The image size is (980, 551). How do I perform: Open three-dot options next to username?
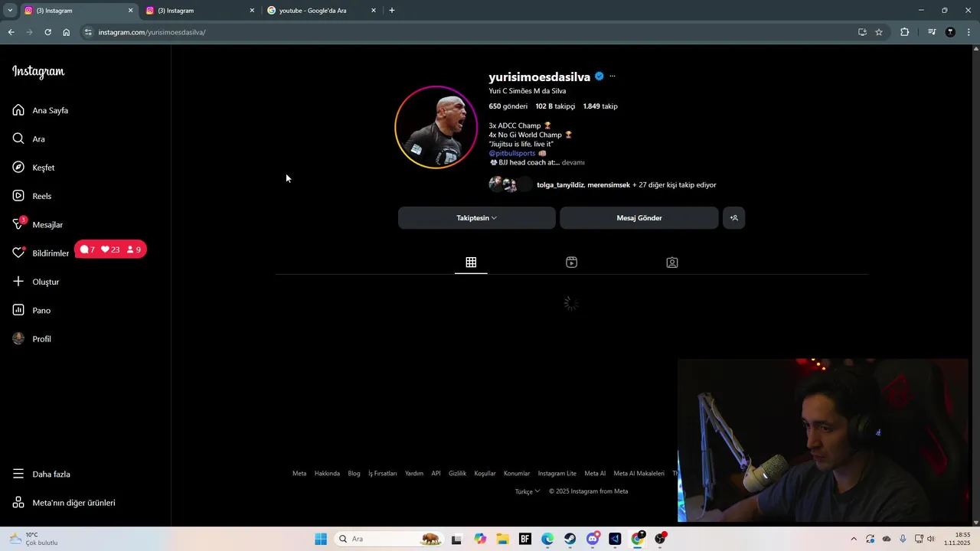(612, 77)
